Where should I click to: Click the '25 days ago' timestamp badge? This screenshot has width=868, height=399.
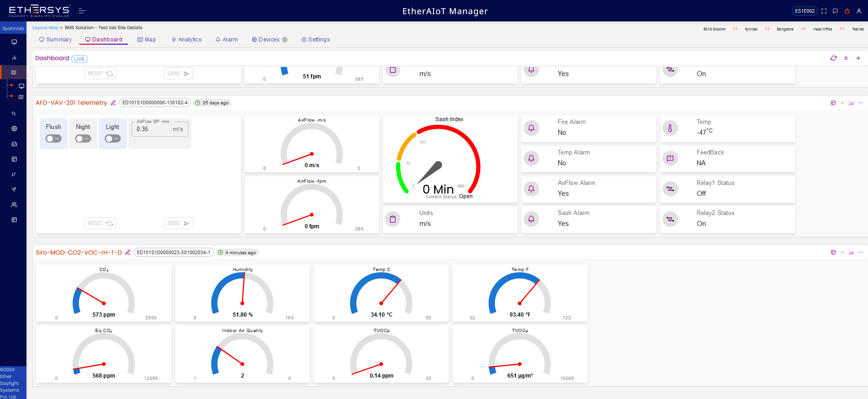(212, 103)
